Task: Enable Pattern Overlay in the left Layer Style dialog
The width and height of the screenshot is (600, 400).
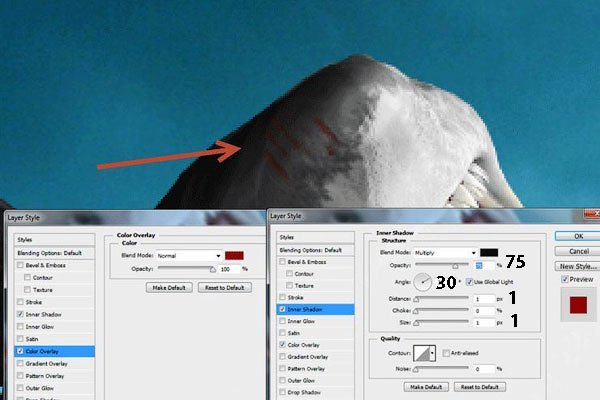Action: click(x=20, y=376)
